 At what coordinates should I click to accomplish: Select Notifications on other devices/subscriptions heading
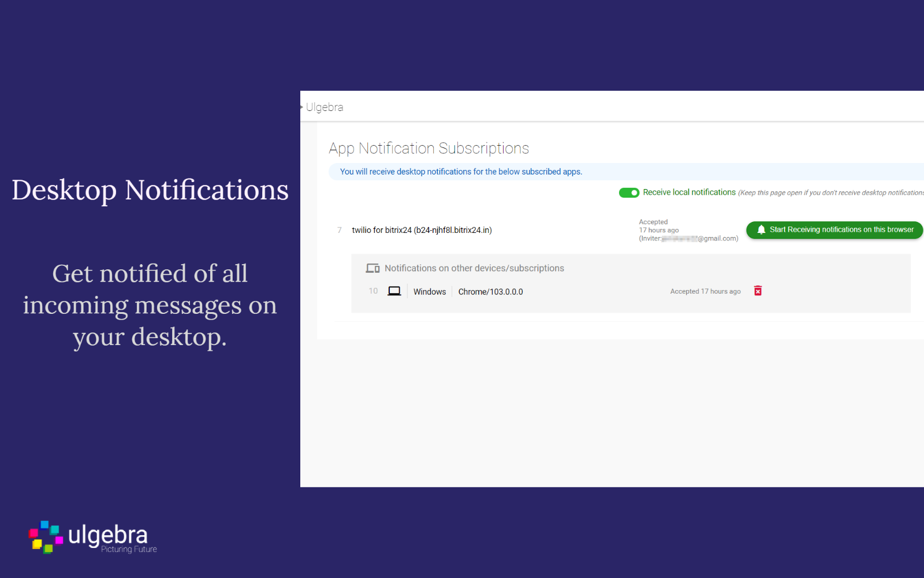coord(474,268)
